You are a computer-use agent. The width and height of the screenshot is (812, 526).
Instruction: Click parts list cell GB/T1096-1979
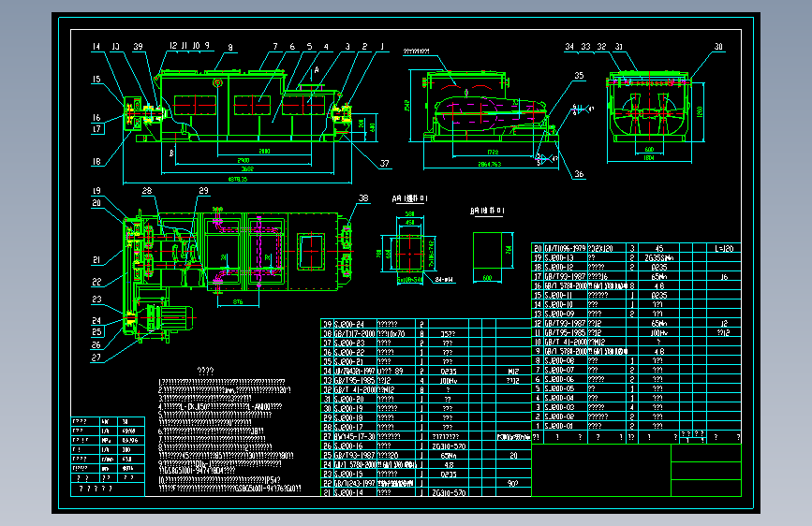pyautogui.click(x=565, y=249)
